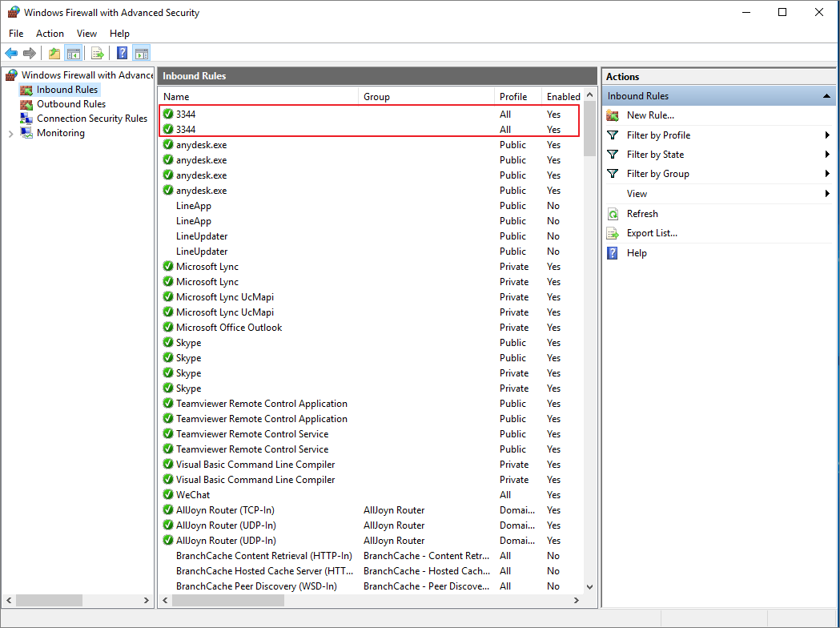Image resolution: width=840 pixels, height=628 pixels.
Task: Toggle the Show/Hide Console Tree icon
Action: coord(74,53)
